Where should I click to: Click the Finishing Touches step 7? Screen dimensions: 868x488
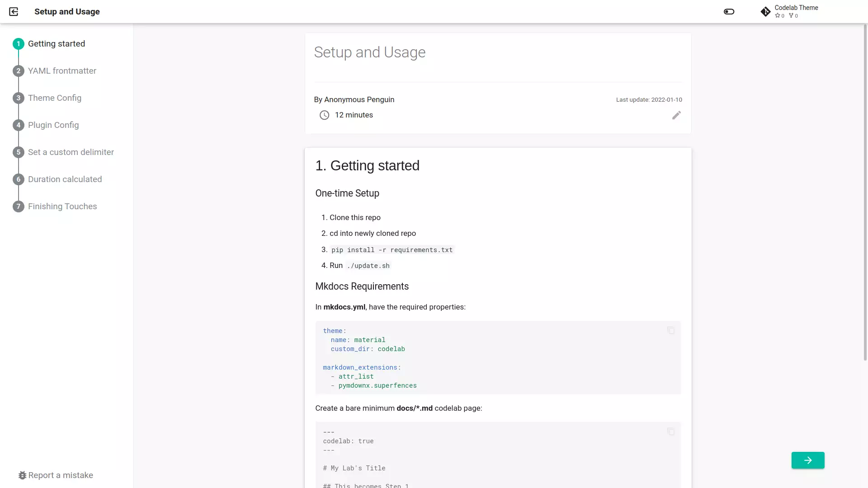pyautogui.click(x=62, y=206)
